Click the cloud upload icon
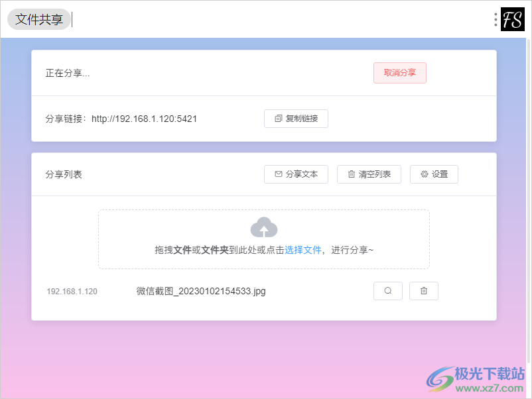This screenshot has width=532, height=399. pyautogui.click(x=264, y=227)
